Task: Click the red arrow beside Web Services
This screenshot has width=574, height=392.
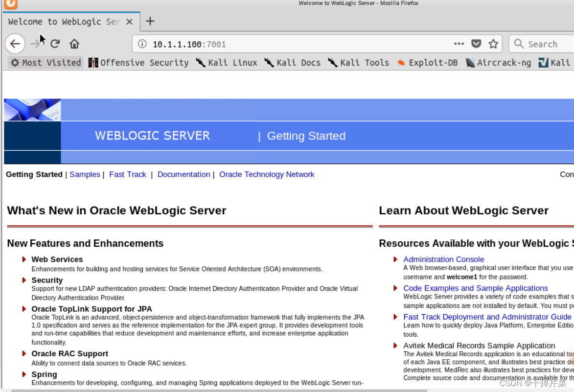Action: coord(24,259)
